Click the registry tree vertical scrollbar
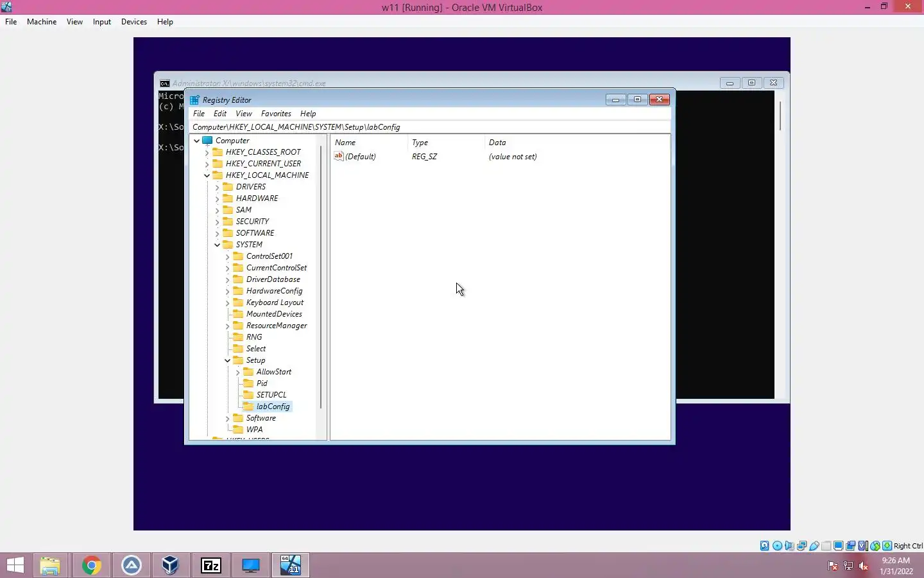Image resolution: width=924 pixels, height=578 pixels. click(x=321, y=277)
